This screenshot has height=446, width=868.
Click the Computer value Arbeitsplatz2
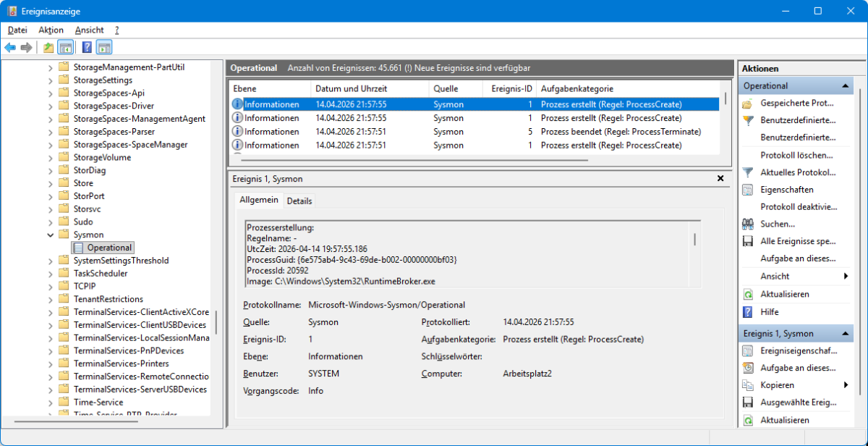click(527, 374)
